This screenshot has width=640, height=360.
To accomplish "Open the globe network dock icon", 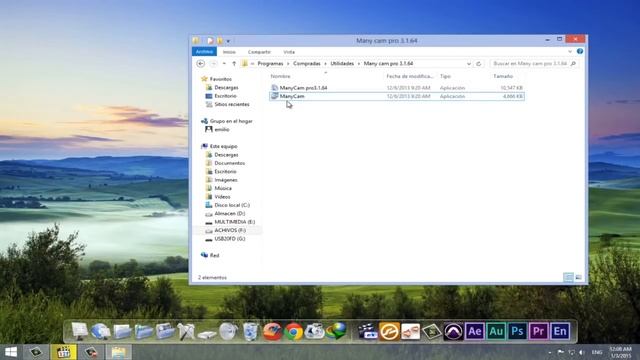I will click(100, 331).
